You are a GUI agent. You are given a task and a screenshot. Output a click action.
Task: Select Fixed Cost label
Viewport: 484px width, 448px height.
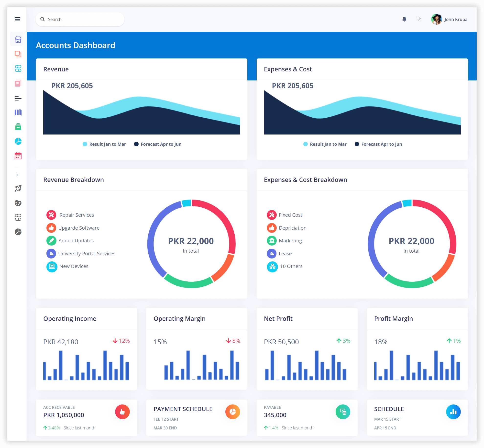click(290, 215)
